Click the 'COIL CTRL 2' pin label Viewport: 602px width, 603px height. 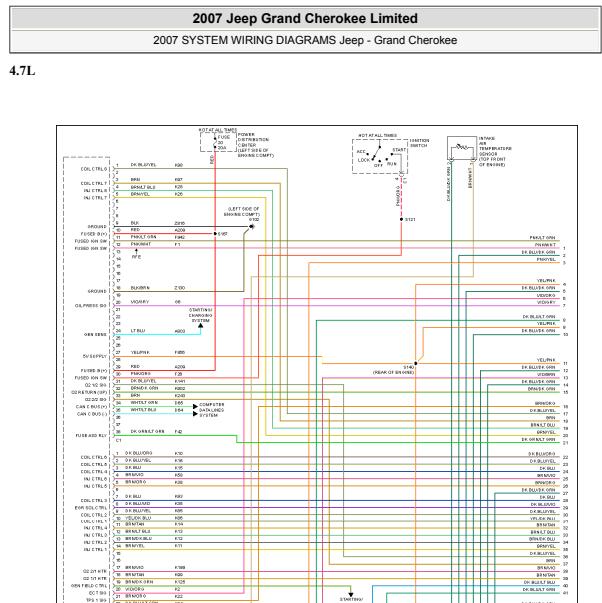(94, 515)
